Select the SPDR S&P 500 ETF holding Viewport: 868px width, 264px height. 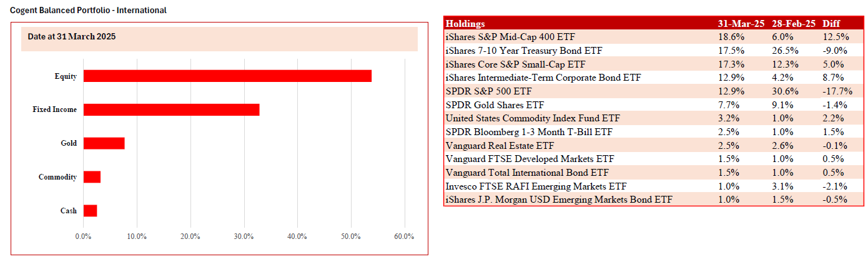coord(485,91)
